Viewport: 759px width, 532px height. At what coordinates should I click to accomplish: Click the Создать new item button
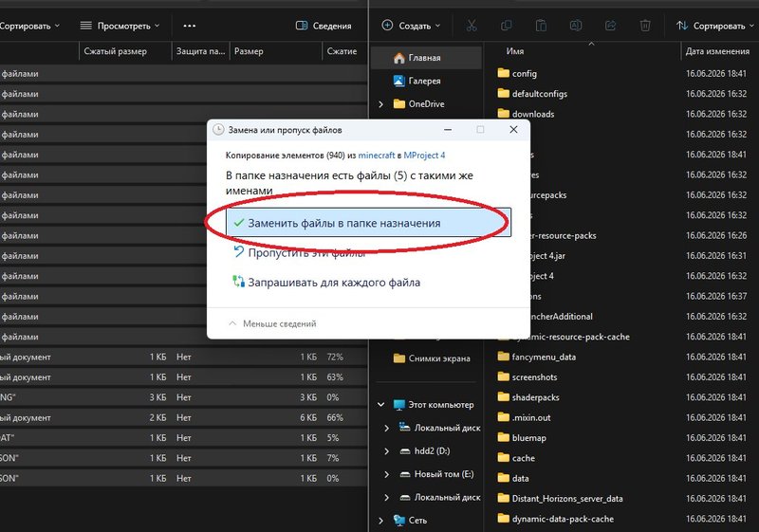click(x=411, y=26)
